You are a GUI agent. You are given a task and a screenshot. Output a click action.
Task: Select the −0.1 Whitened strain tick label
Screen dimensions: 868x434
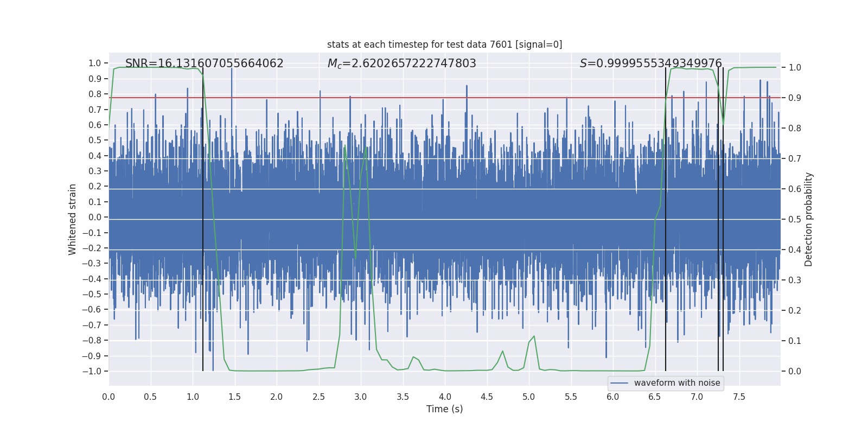pyautogui.click(x=92, y=233)
